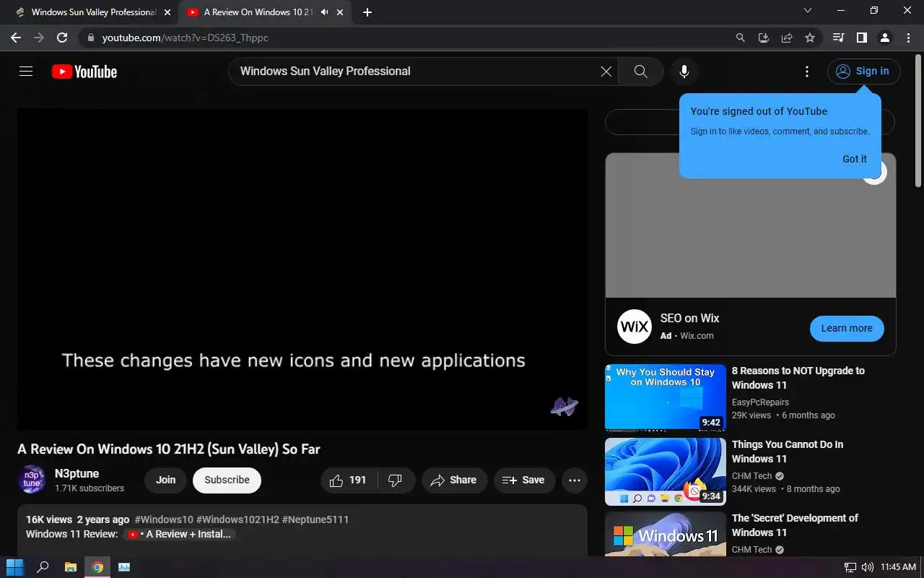924x578 pixels.
Task: Mute the tab via its audio icon
Action: [x=325, y=12]
